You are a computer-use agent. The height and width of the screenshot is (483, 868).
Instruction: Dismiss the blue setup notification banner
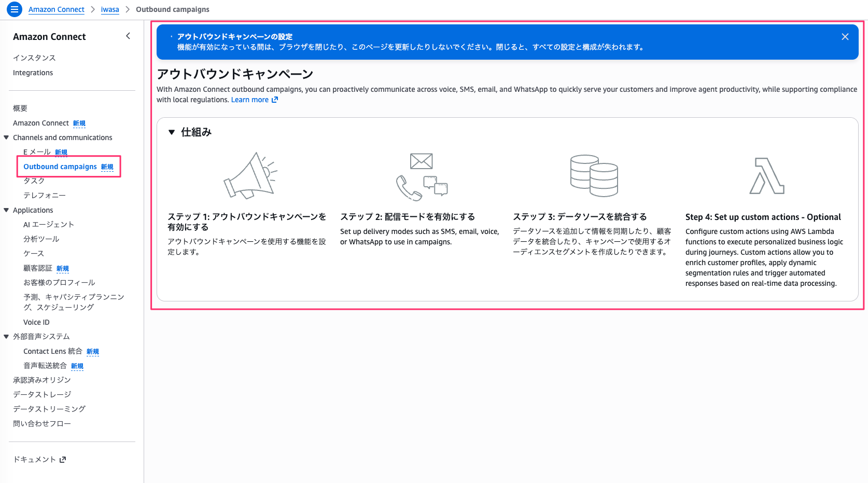[x=845, y=37]
